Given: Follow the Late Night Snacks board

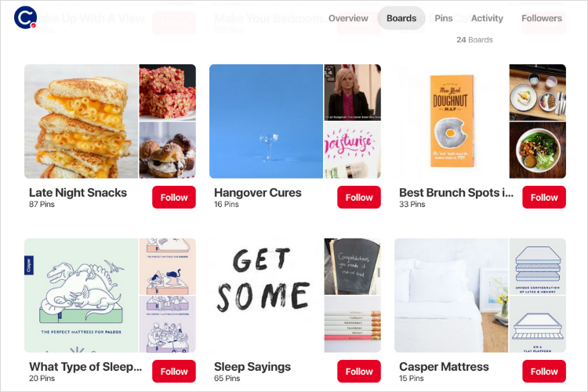Looking at the screenshot, I should click(x=174, y=198).
